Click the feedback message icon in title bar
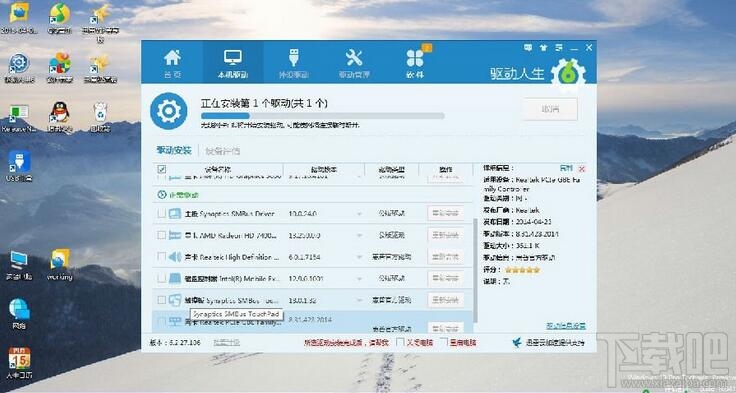 click(528, 47)
